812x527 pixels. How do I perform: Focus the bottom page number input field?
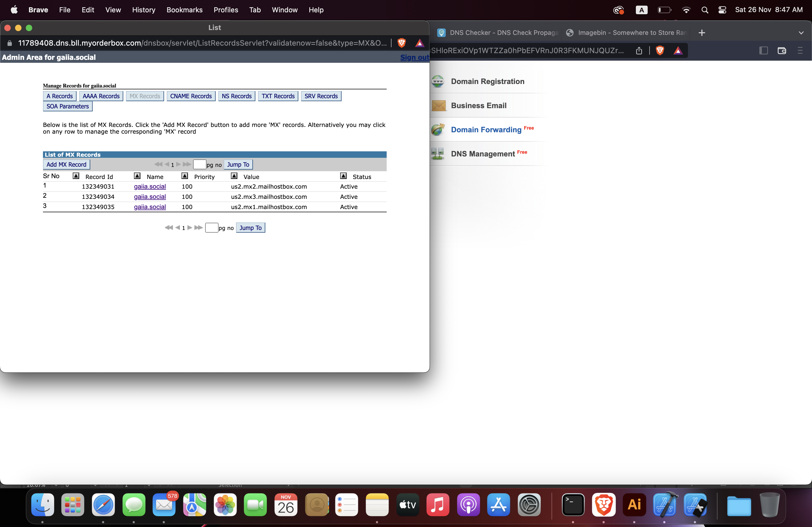coord(212,228)
